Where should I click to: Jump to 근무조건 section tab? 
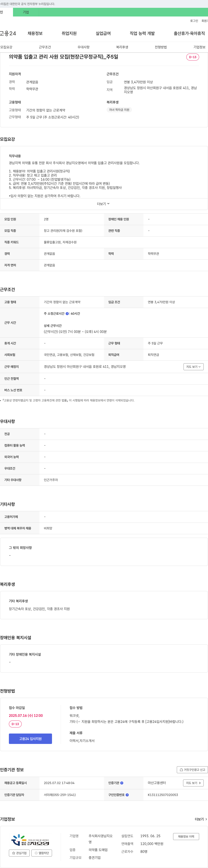(x=45, y=47)
